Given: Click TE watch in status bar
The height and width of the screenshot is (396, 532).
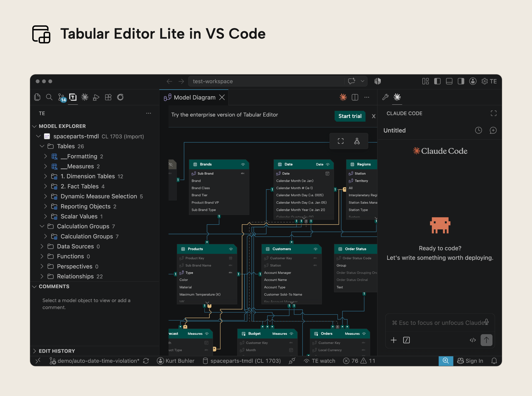Looking at the screenshot, I should (x=319, y=361).
